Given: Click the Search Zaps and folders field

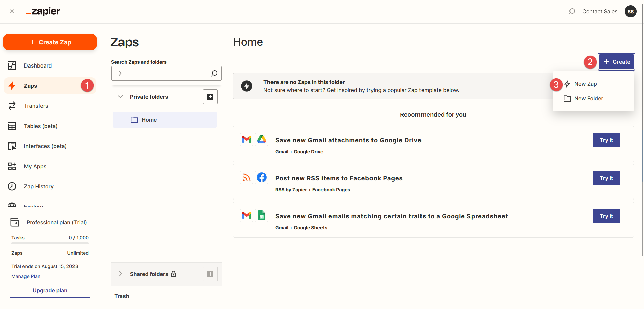Looking at the screenshot, I should [159, 73].
